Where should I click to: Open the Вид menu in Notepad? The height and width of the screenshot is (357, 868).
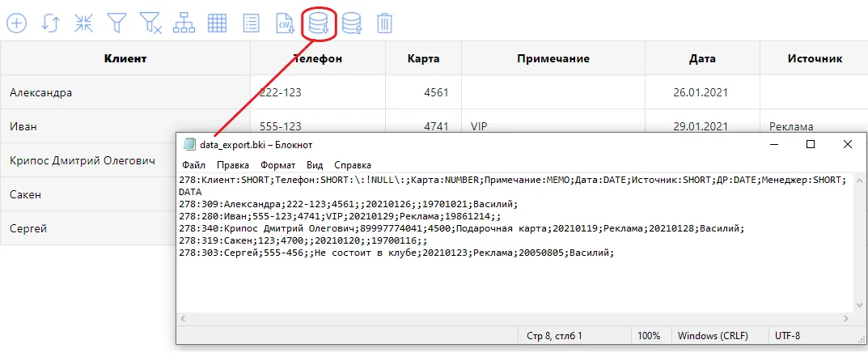pos(315,165)
